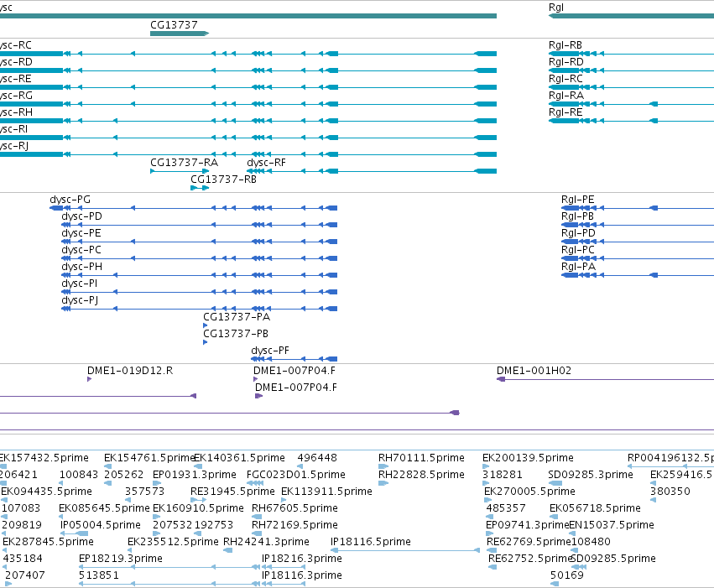Open the dysc-PF protein label

pyautogui.click(x=270, y=351)
